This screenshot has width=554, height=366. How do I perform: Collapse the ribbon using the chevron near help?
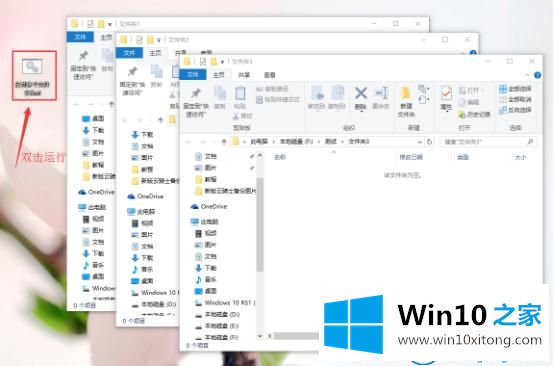pyautogui.click(x=527, y=75)
